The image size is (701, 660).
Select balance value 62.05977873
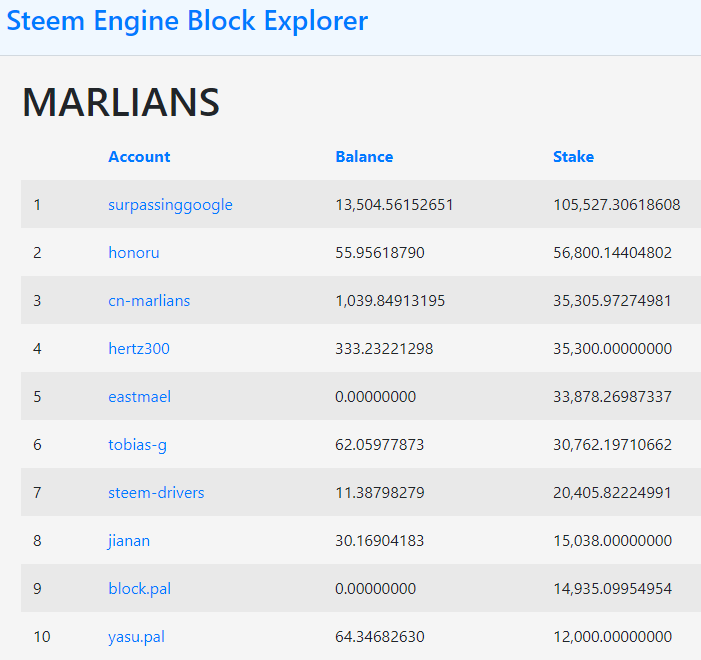tap(380, 444)
